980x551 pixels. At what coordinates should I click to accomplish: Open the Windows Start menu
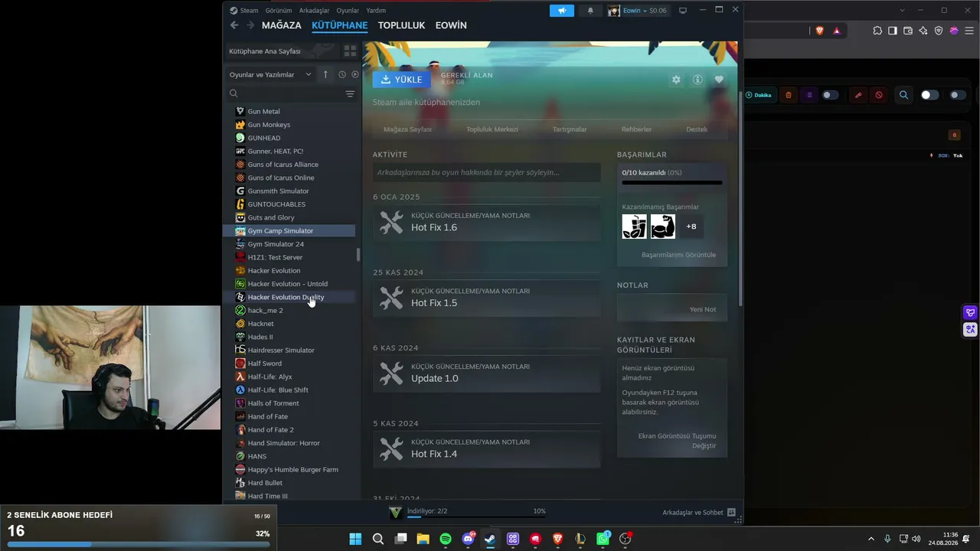[x=355, y=539]
